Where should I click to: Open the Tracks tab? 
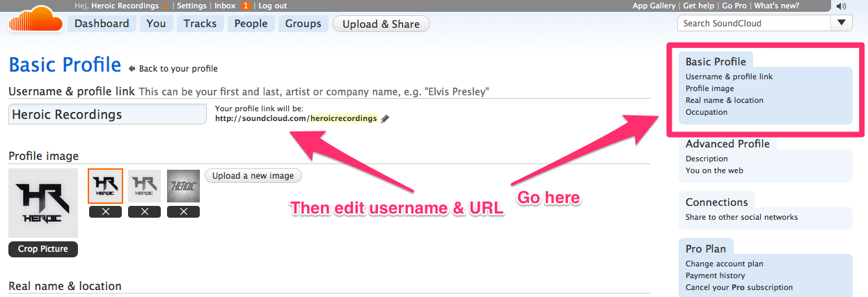[200, 24]
